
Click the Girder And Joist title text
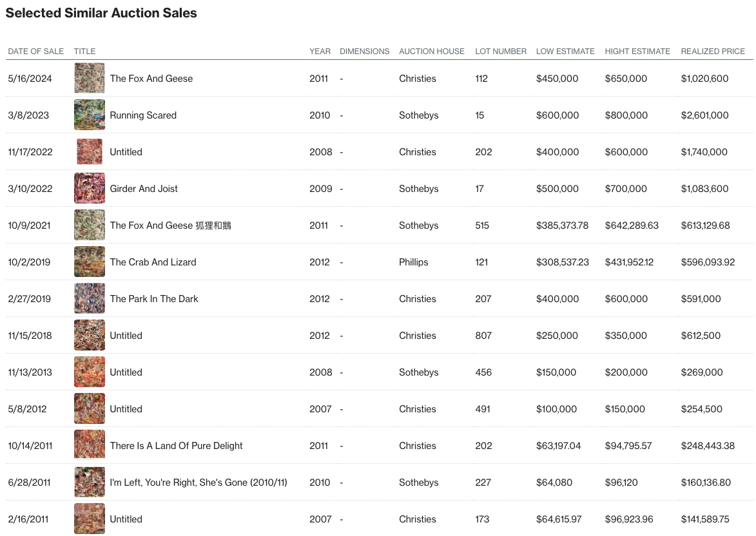click(144, 189)
